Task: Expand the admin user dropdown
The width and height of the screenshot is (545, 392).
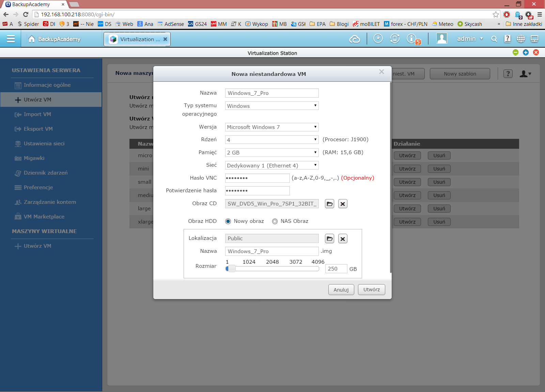Action: [x=481, y=39]
